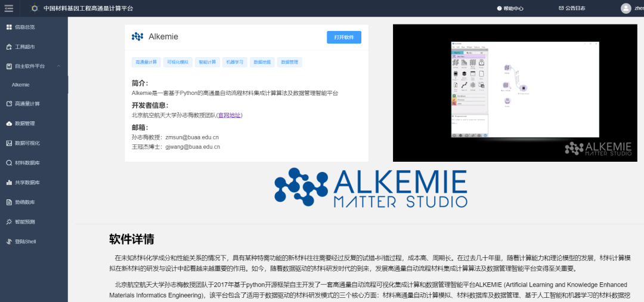Open 势函数库 in the sidebar
This screenshot has height=302, width=644.
point(24,202)
